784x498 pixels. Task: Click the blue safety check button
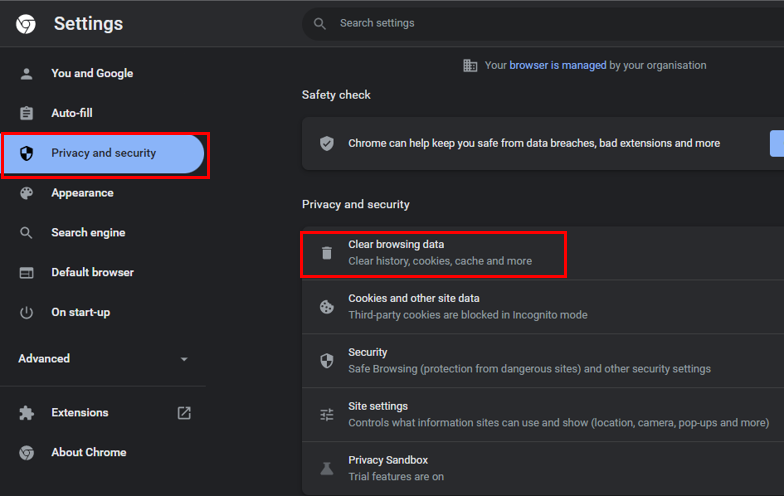777,144
